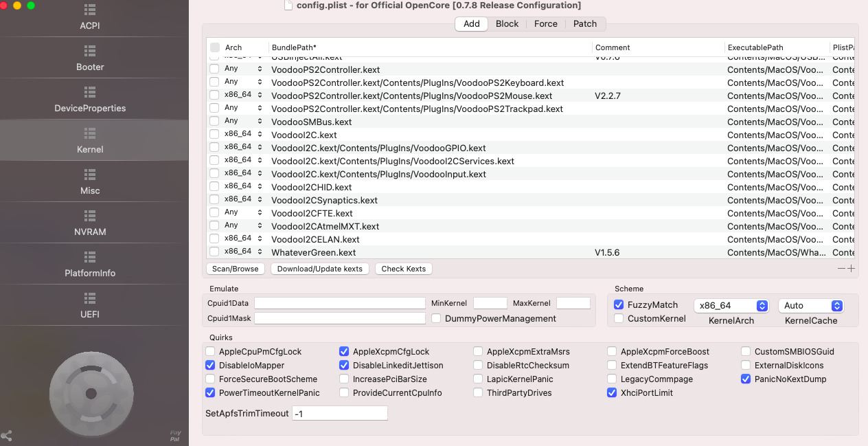Open the KernelCache Auto dropdown
Image resolution: width=868 pixels, height=446 pixels.
point(811,305)
